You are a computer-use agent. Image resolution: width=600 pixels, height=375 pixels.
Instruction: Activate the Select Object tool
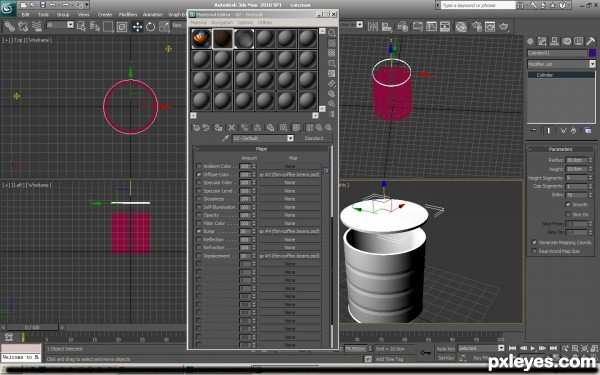(81, 26)
